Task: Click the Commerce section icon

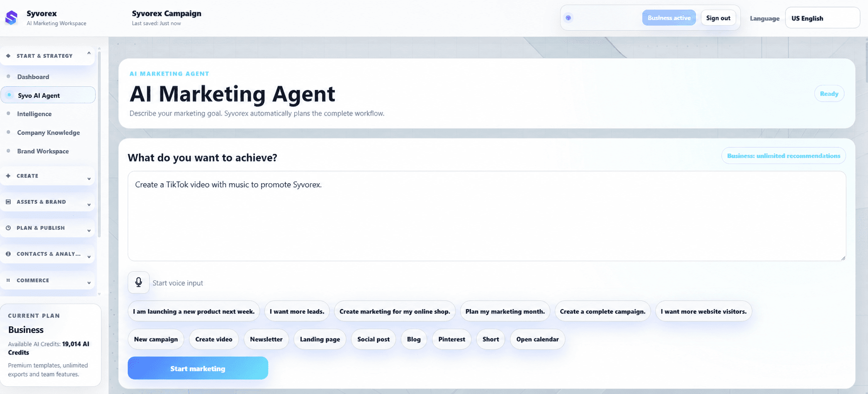Action: tap(8, 280)
